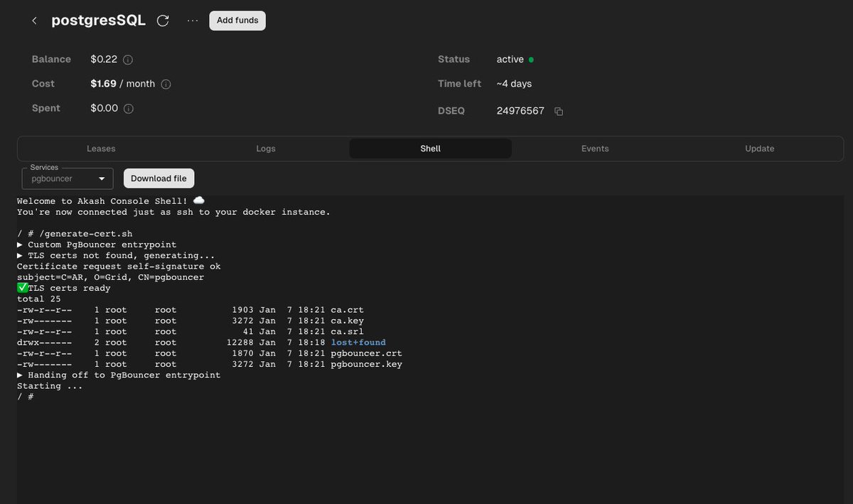Click the green active status dot
Image resolution: width=853 pixels, height=504 pixels.
pyautogui.click(x=531, y=60)
